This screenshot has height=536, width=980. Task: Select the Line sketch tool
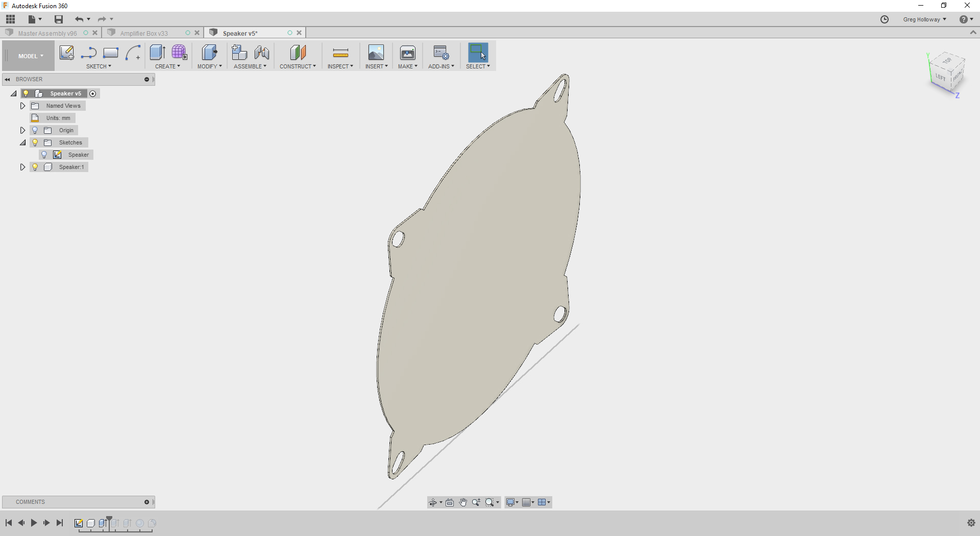click(x=89, y=53)
